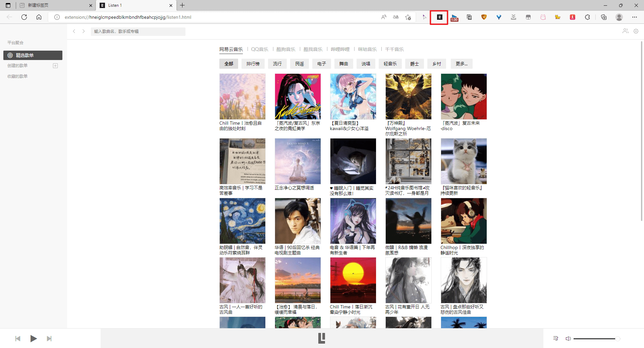The image size is (644, 348).
Task: Switch to 酷我音乐 source tab
Action: pyautogui.click(x=313, y=49)
